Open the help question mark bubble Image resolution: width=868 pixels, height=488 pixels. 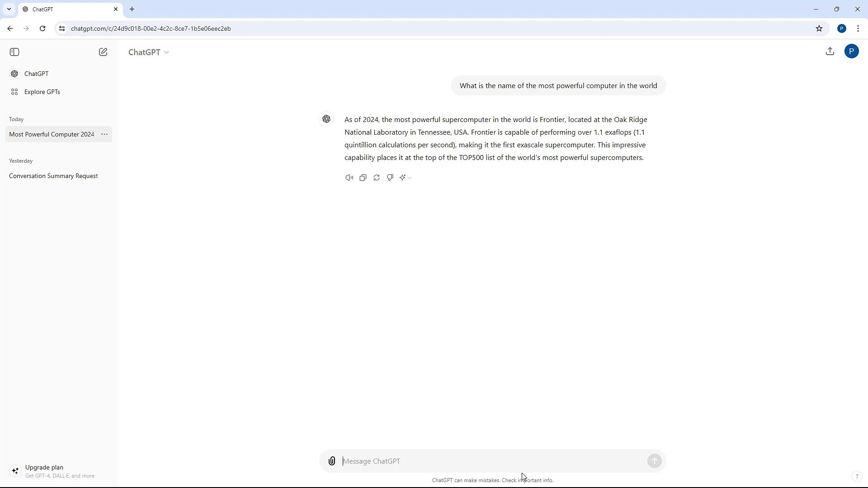857,476
